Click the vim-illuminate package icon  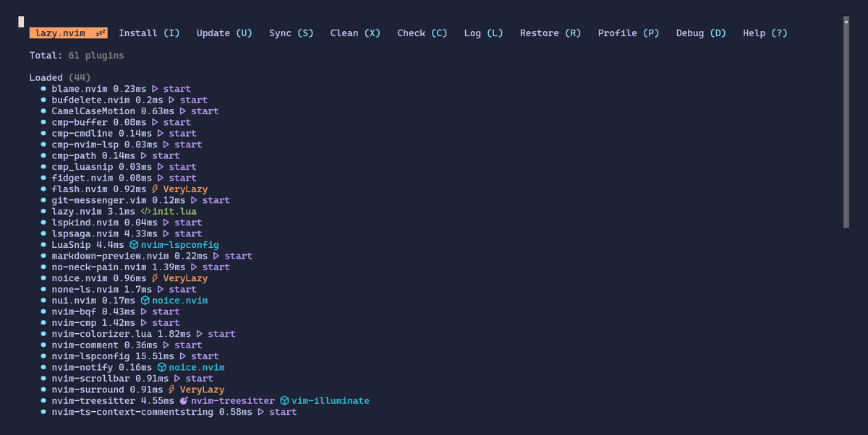tap(285, 401)
